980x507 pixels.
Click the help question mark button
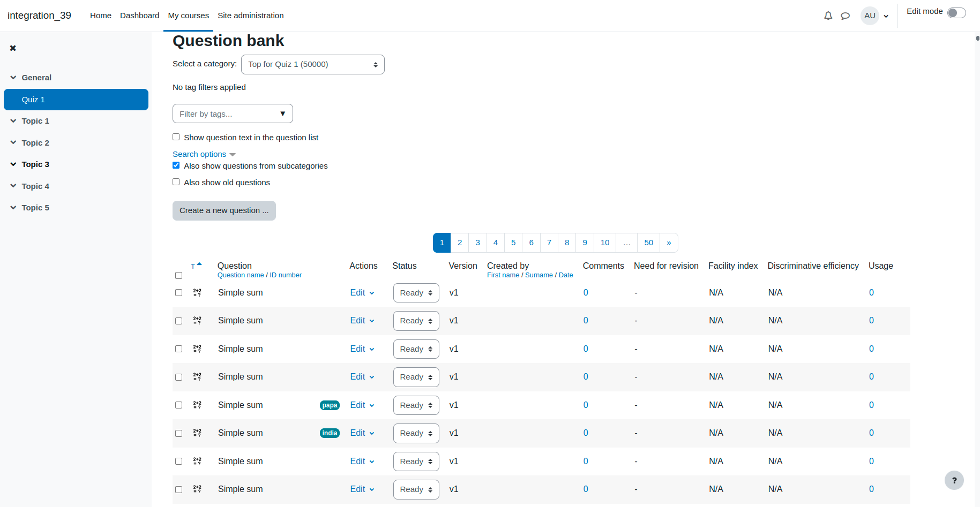pyautogui.click(x=954, y=480)
